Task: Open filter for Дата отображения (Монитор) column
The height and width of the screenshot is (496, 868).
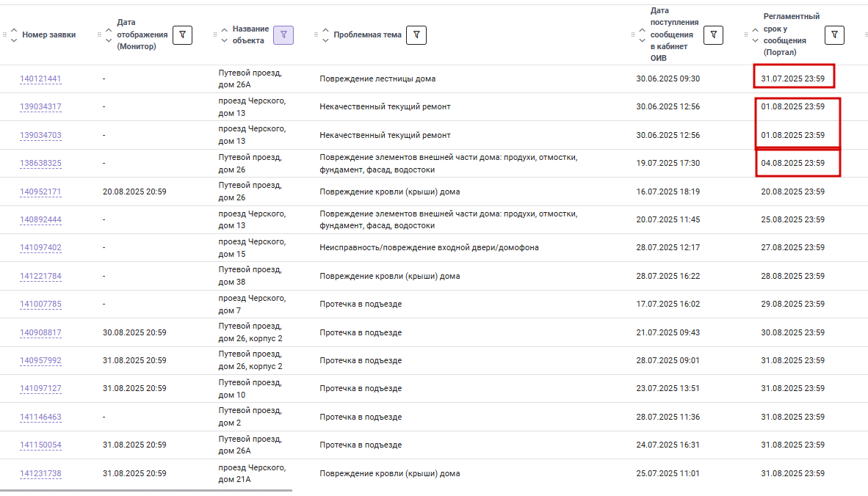Action: coord(182,34)
